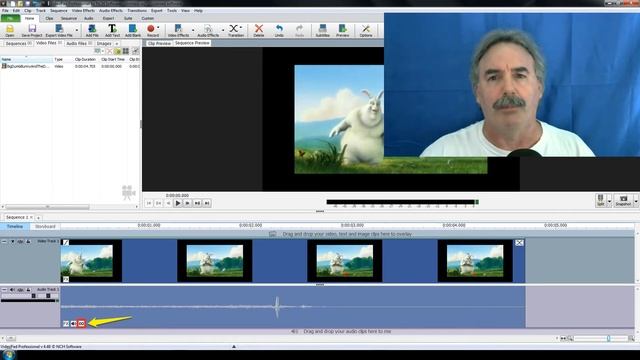Viewport: 640px width, 360px height.
Task: Click the Split clip button
Action: [x=600, y=200]
